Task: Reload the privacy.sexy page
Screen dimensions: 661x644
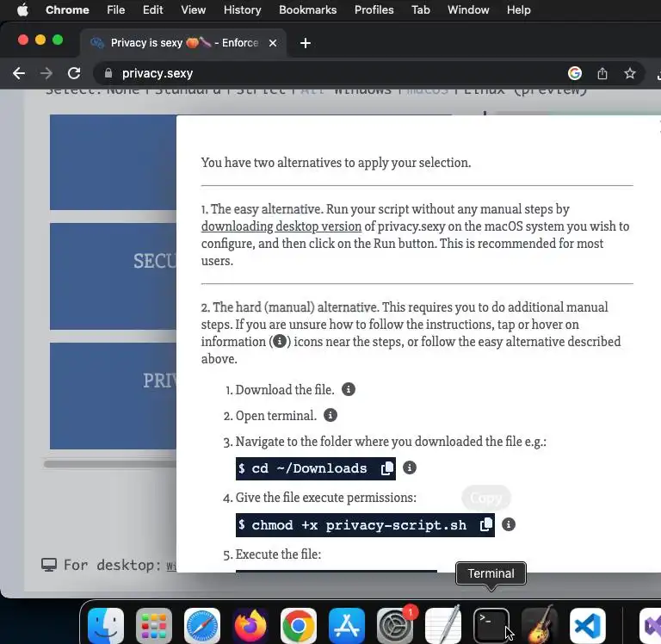Action: [74, 73]
